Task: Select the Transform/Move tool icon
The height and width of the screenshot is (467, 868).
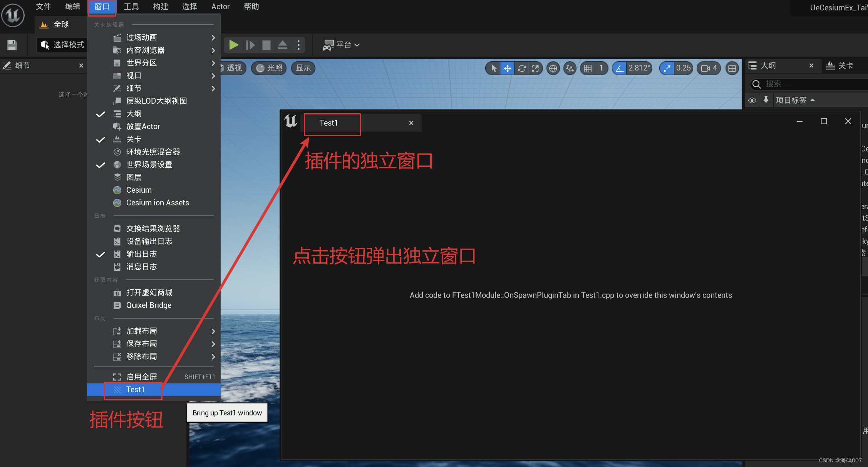Action: point(507,69)
